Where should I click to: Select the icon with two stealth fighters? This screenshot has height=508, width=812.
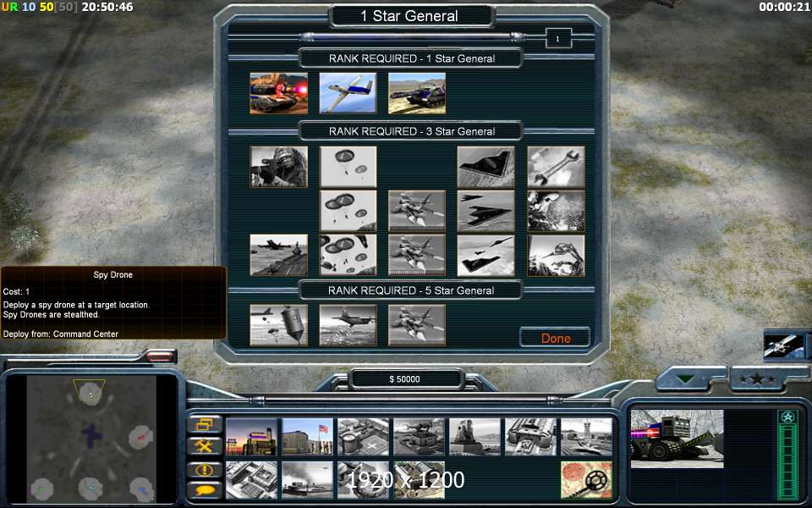point(486,211)
